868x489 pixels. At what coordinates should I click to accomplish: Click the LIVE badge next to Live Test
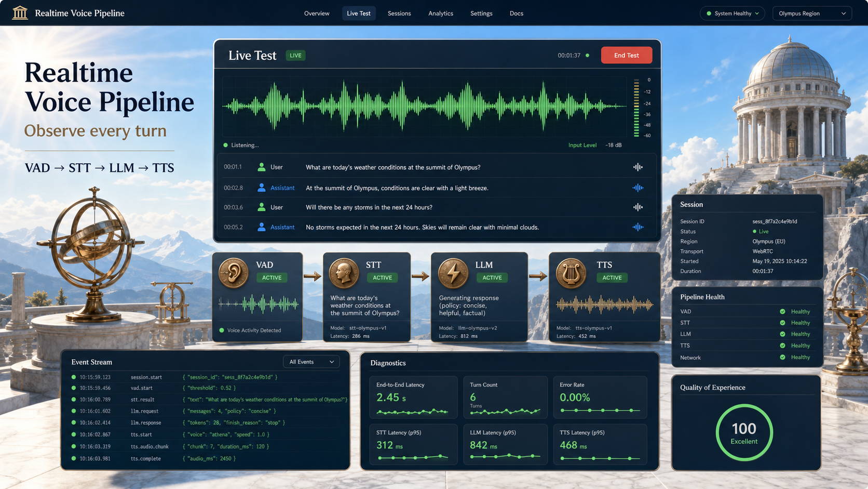click(295, 56)
